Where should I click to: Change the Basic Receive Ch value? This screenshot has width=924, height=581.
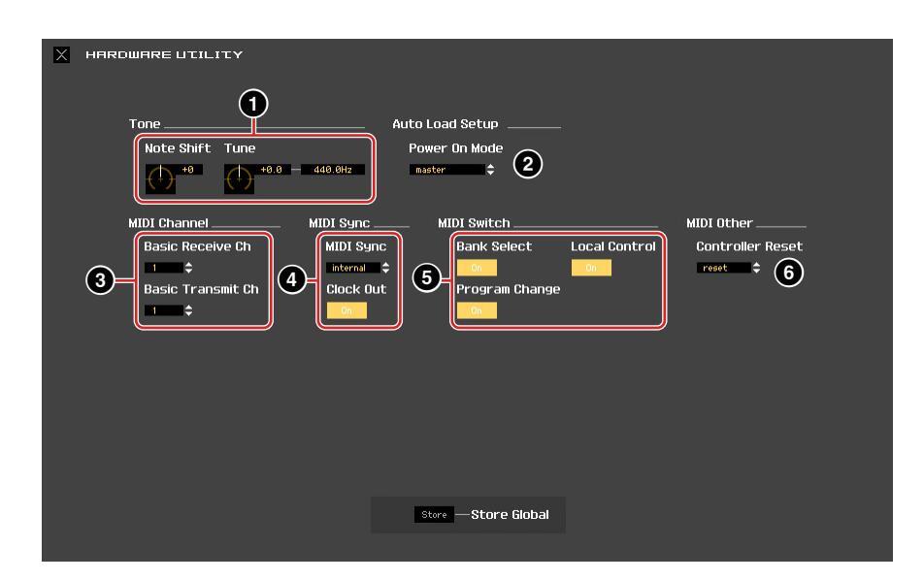click(x=162, y=268)
